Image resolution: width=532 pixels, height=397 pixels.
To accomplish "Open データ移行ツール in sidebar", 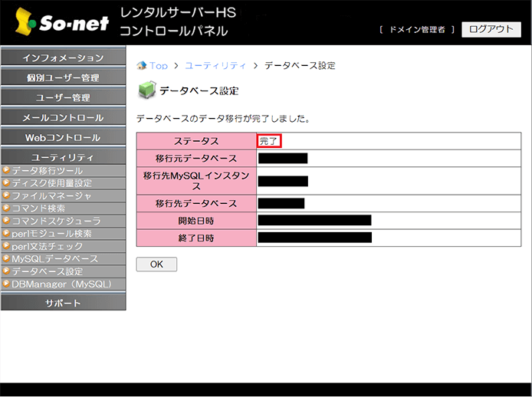I will point(48,170).
